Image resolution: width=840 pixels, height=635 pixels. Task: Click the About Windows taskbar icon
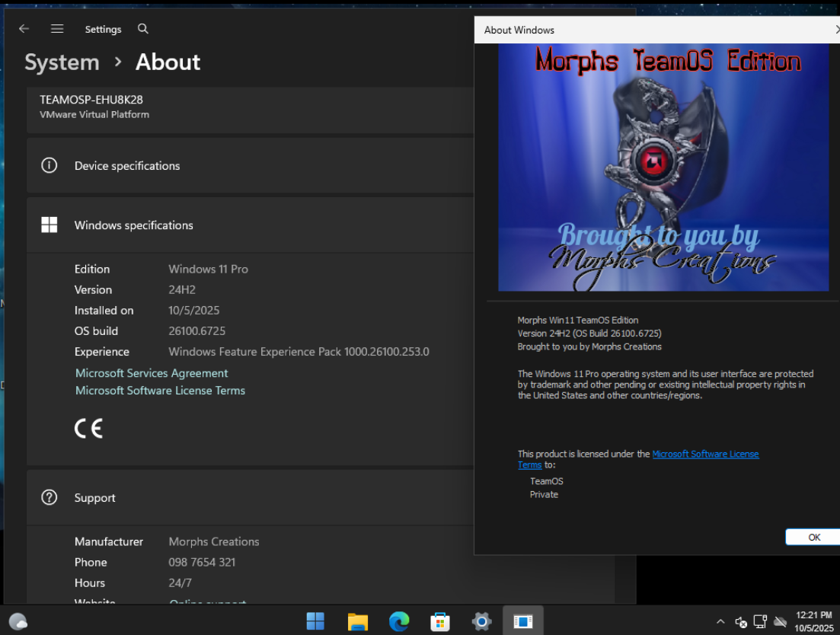523,621
